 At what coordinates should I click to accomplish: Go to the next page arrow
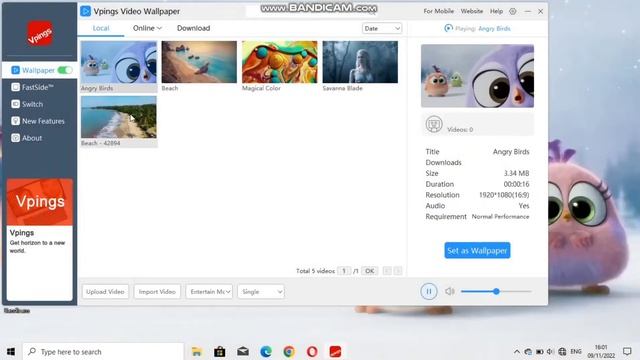pos(398,271)
